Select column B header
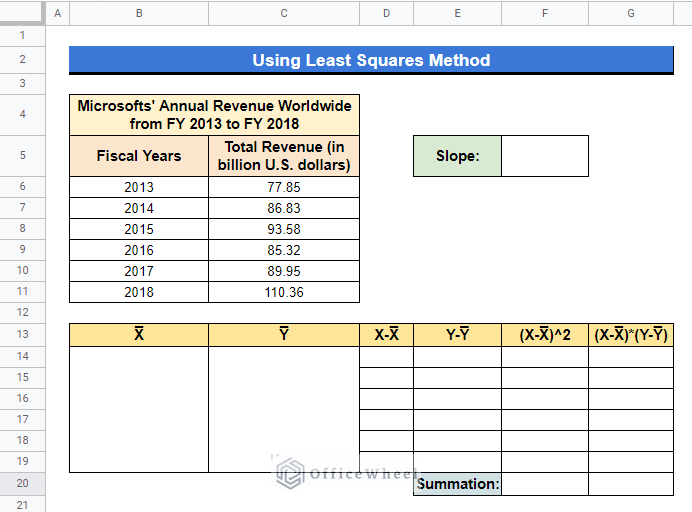This screenshot has width=692, height=512. click(139, 13)
